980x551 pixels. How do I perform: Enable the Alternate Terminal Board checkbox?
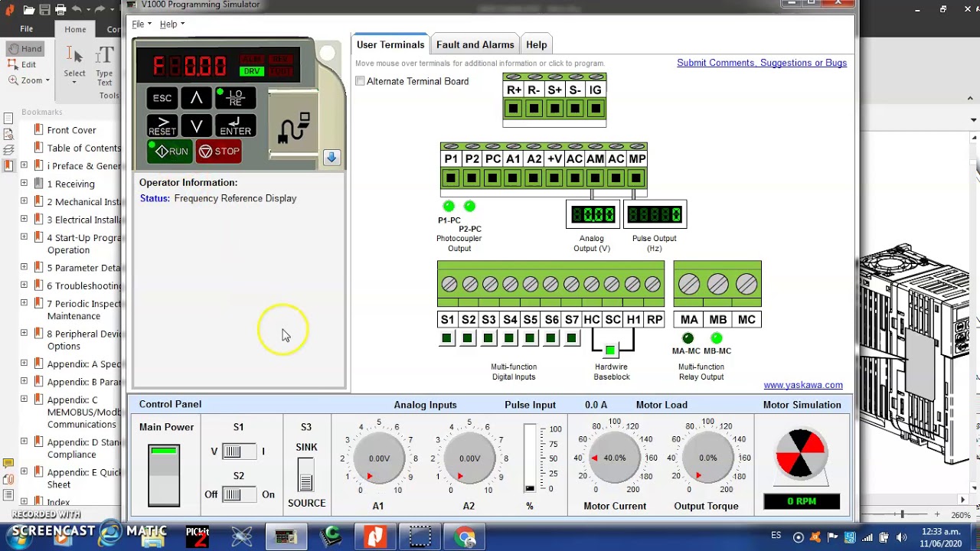360,81
